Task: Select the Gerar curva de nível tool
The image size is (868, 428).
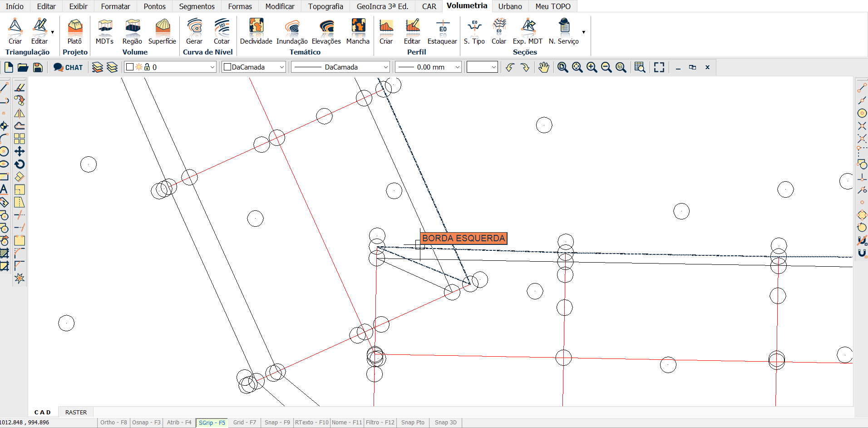Action: click(194, 31)
